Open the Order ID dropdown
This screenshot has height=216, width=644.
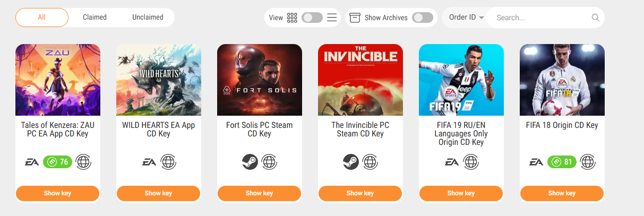tap(466, 18)
